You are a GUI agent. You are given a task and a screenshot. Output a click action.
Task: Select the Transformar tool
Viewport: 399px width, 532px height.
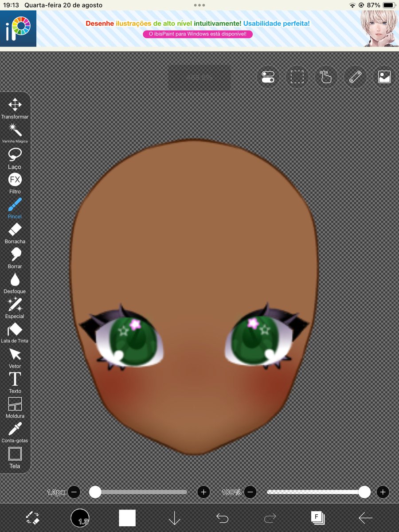[15, 108]
